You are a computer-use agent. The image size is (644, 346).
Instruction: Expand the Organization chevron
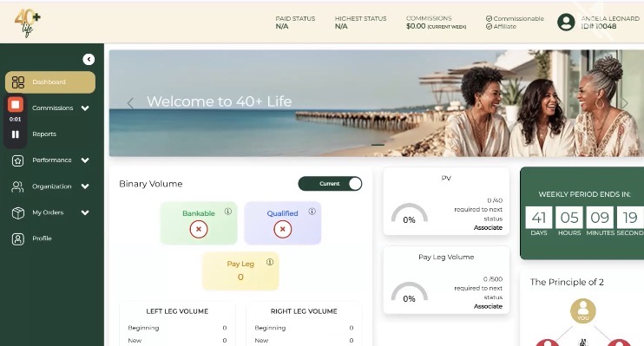click(x=85, y=186)
